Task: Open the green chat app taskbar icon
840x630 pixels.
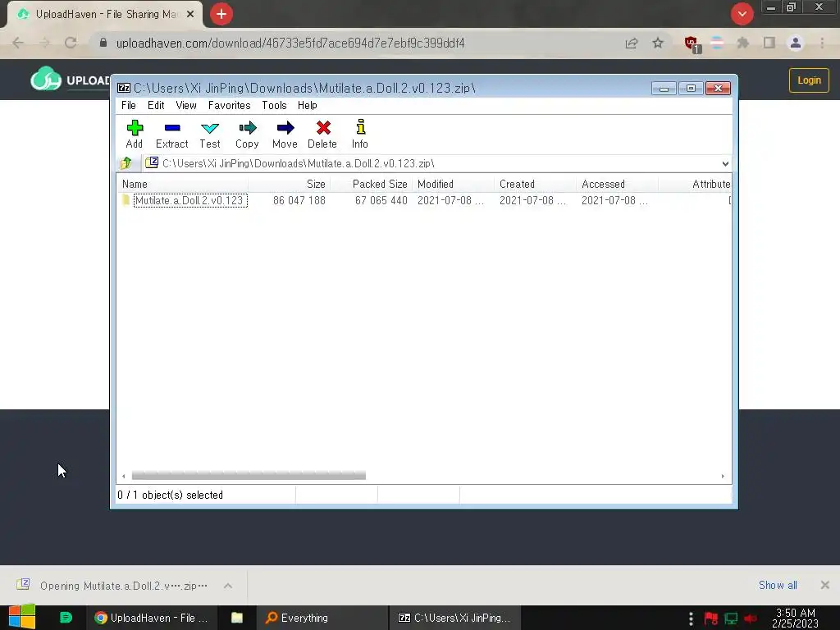Action: coord(66,618)
